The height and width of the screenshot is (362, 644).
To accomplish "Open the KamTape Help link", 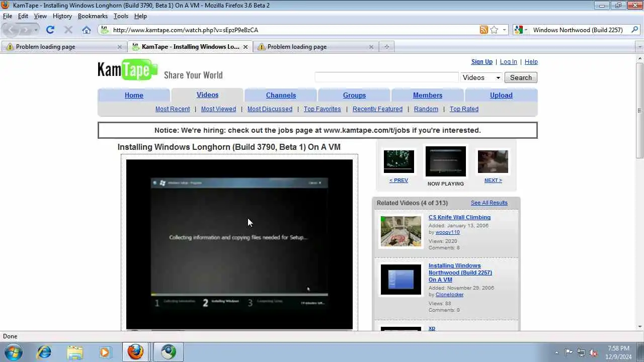I will click(531, 62).
